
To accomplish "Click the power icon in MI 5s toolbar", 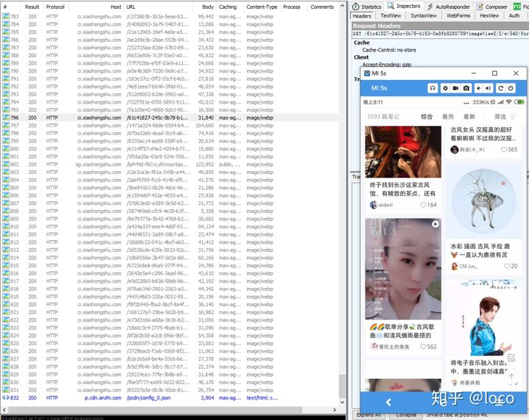I will point(511,88).
